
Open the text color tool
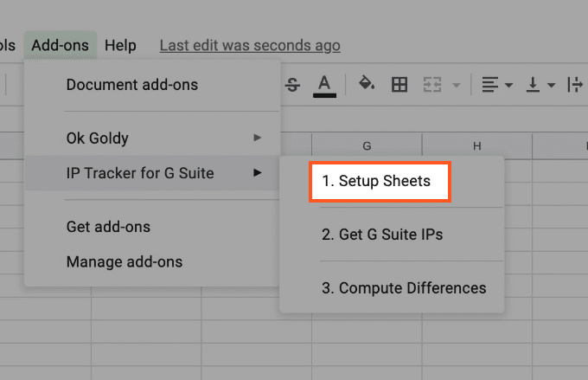click(324, 86)
